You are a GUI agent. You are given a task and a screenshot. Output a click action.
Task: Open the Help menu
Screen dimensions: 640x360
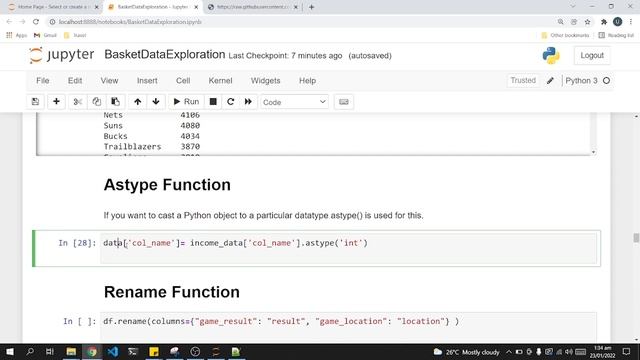[307, 81]
